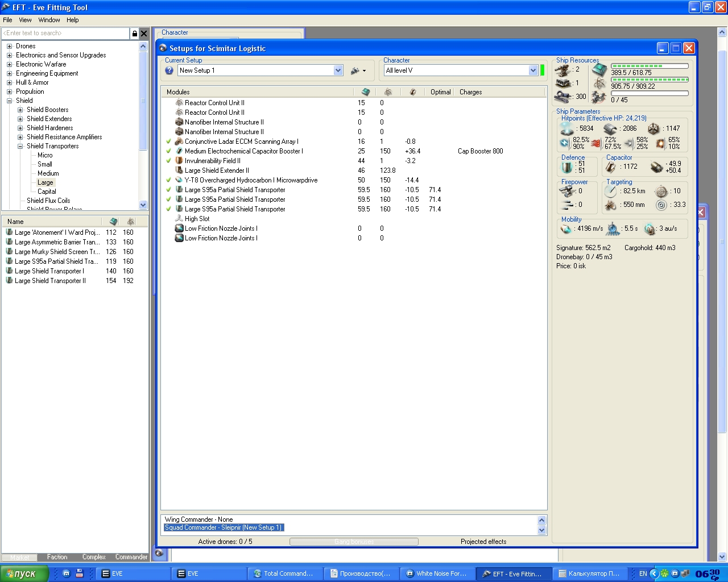
Task: Click the EN language indicator in the taskbar
Action: 643,573
